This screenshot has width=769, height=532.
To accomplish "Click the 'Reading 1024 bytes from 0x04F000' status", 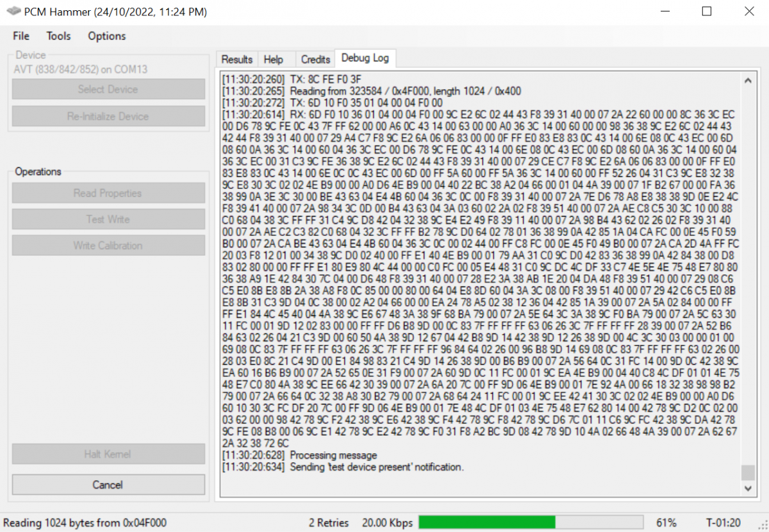I will pos(85,523).
